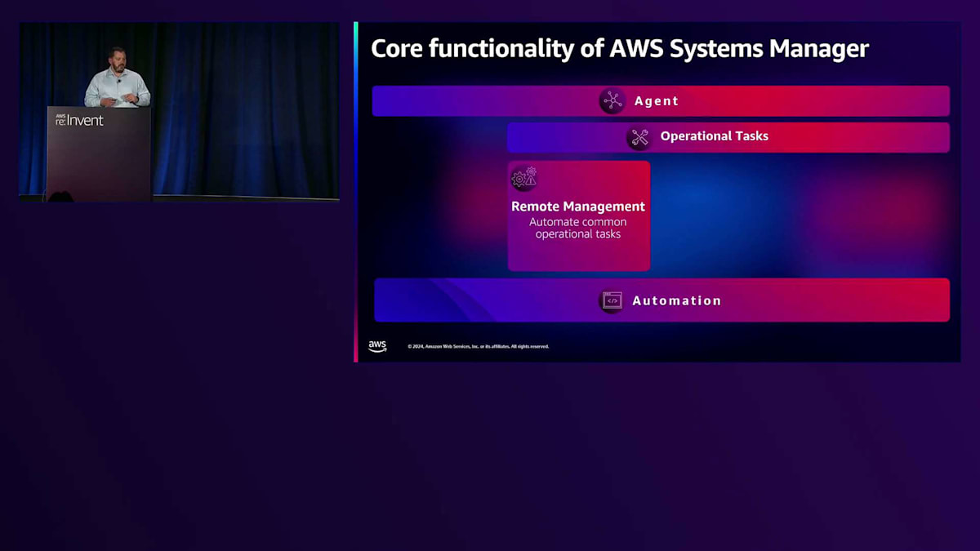Click the slide title Core functionality of AWS Systems Manager
This screenshot has height=551, width=980.
point(620,48)
